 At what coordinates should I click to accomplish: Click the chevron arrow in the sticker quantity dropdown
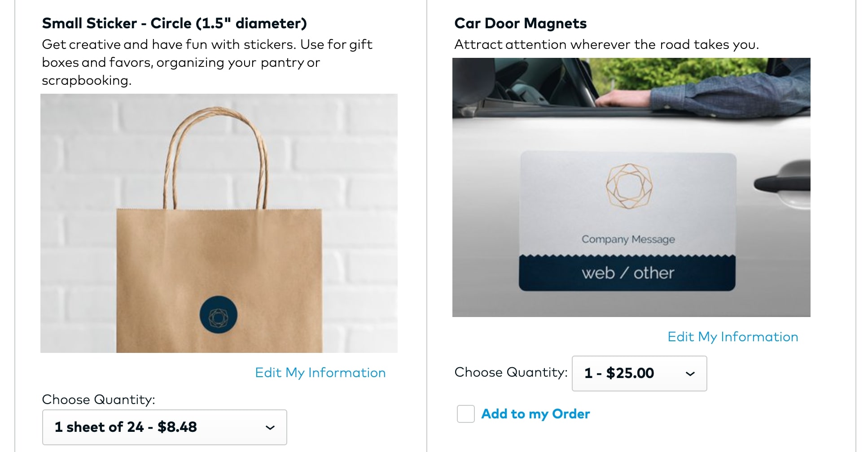tap(270, 427)
